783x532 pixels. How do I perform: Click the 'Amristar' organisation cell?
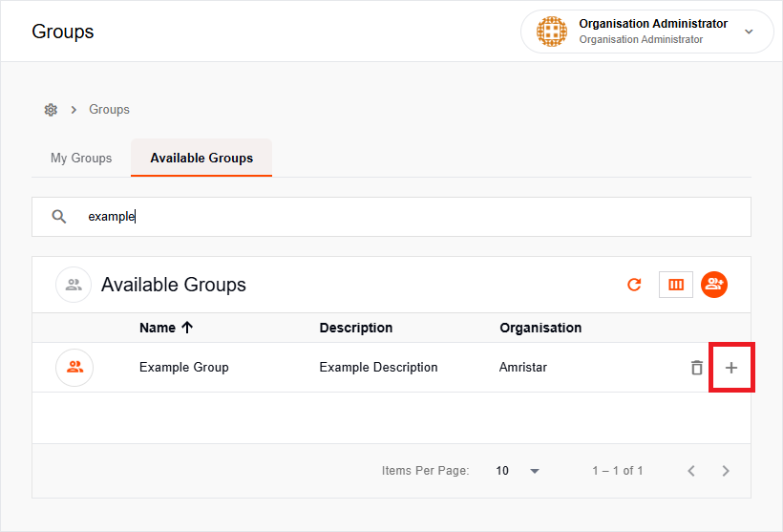click(523, 367)
